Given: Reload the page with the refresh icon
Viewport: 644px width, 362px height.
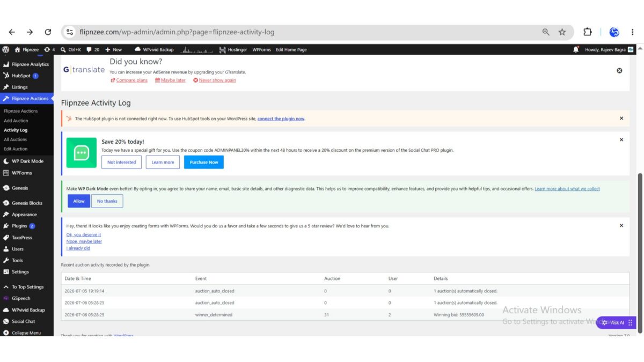Looking at the screenshot, I should [x=48, y=32].
